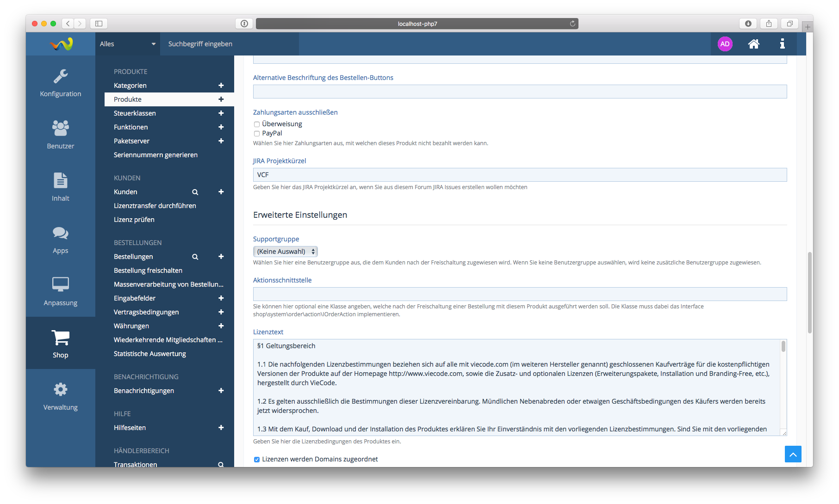Click the search icon next to Kunden
839x504 pixels.
[195, 192]
